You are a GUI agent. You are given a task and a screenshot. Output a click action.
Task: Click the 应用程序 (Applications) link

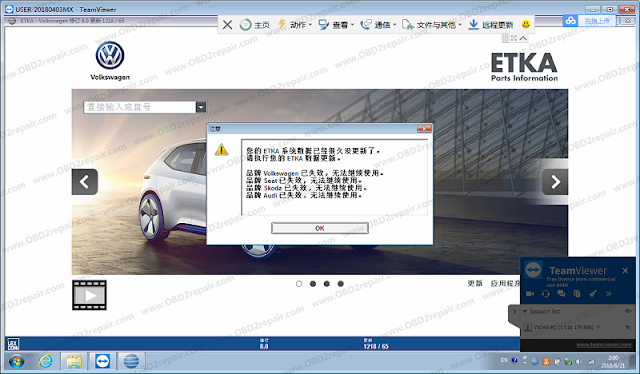[x=505, y=283]
